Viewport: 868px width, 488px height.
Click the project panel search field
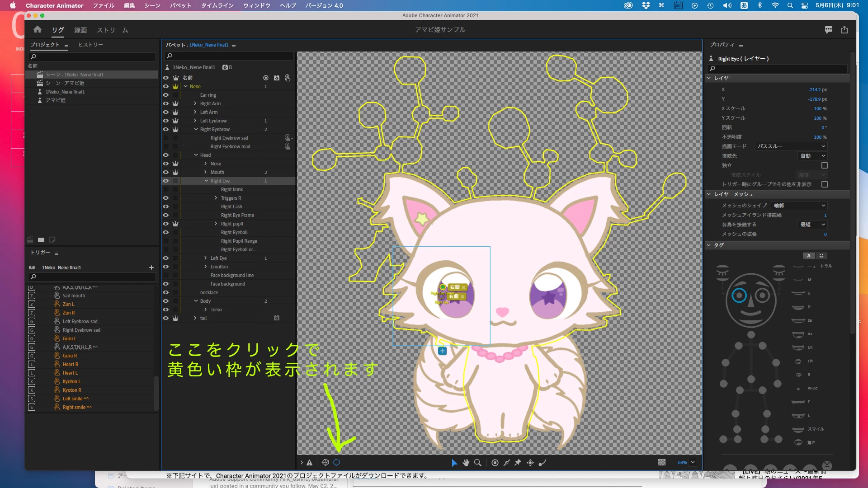click(x=92, y=57)
